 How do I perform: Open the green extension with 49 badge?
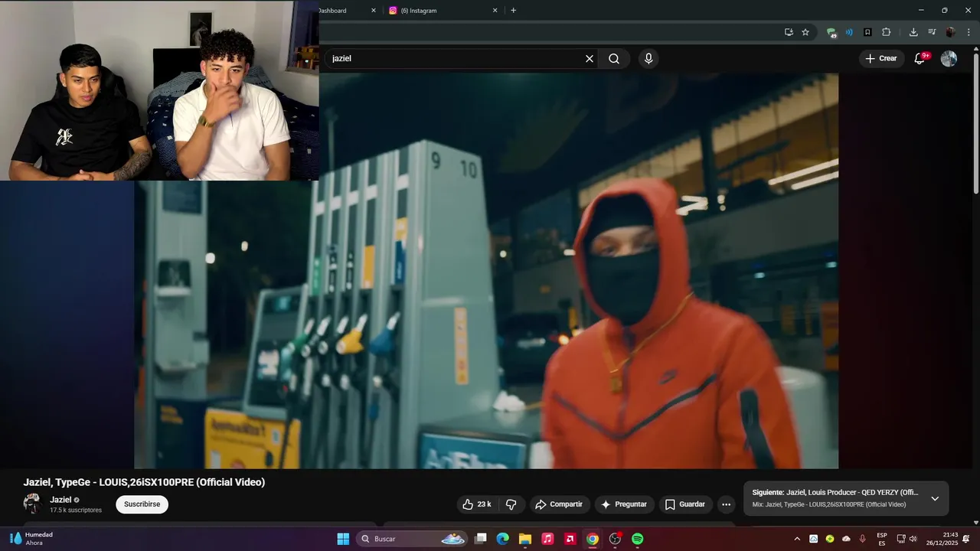click(x=831, y=32)
